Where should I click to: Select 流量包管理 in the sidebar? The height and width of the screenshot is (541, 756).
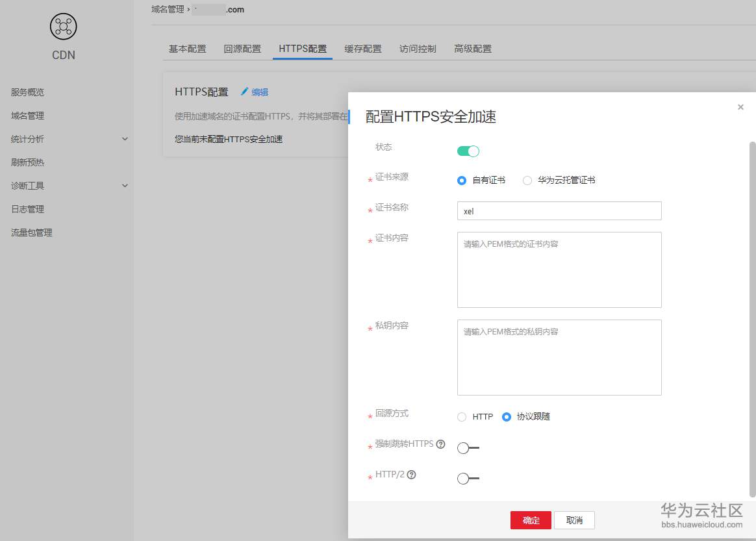[x=31, y=232]
